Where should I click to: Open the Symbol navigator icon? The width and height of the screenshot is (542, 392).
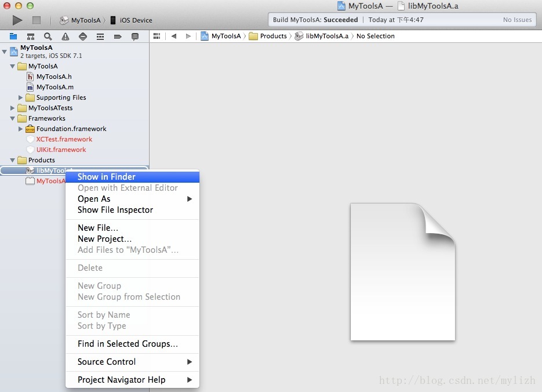pyautogui.click(x=31, y=37)
